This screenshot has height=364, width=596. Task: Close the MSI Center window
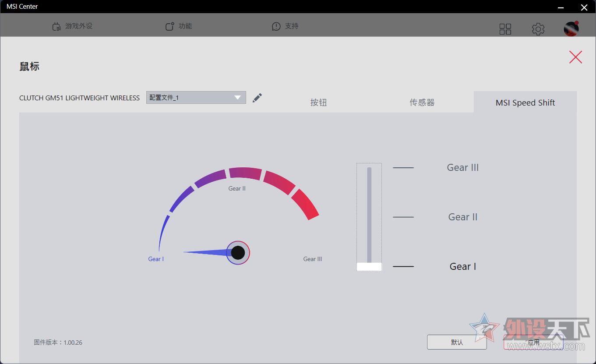click(584, 7)
